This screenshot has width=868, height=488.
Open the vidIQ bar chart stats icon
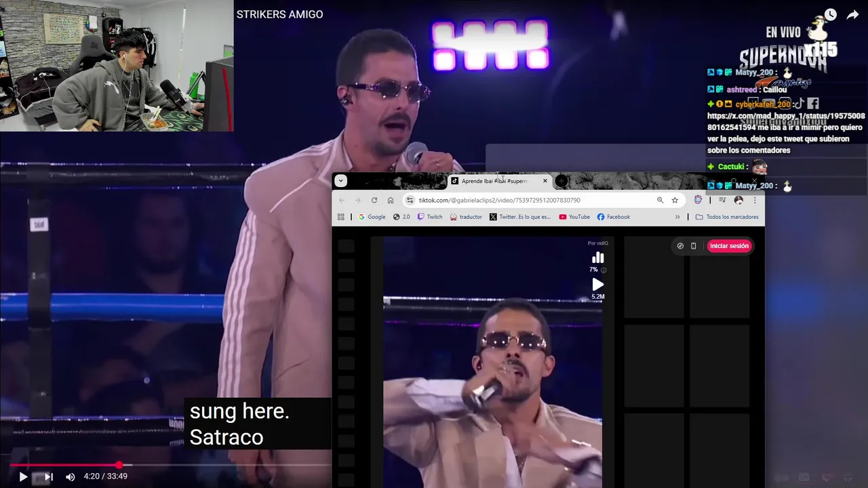(x=597, y=258)
